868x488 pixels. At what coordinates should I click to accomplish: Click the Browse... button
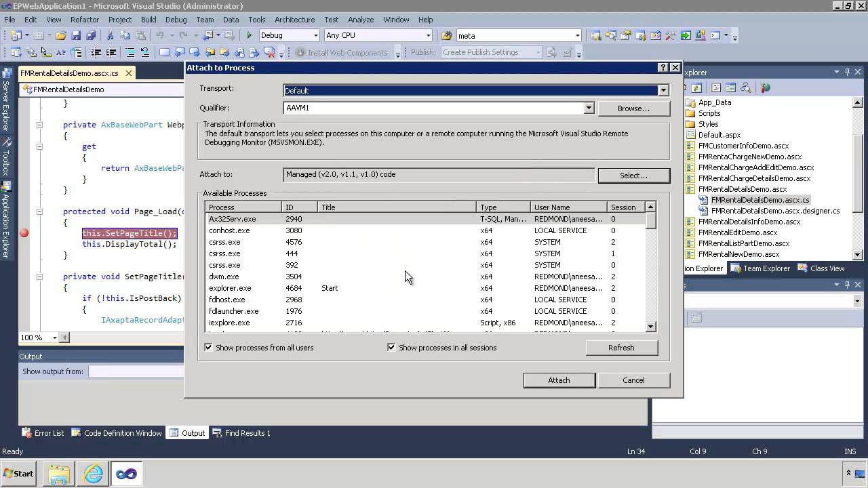pyautogui.click(x=633, y=108)
